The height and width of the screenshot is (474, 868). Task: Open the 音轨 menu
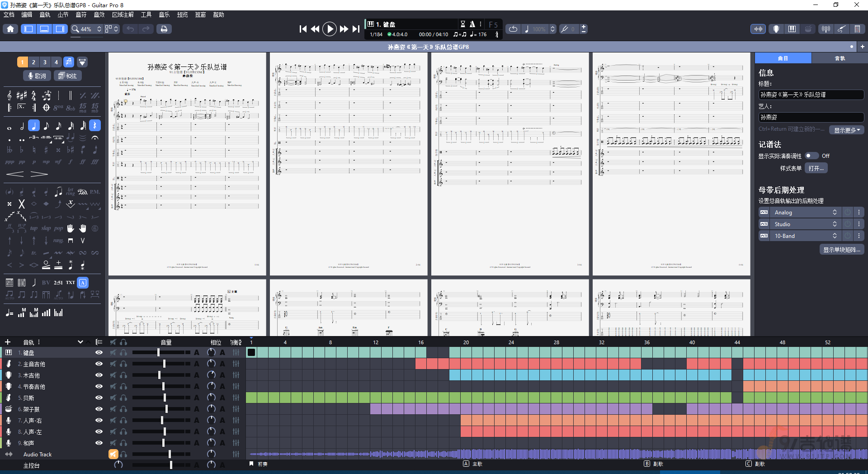tap(45, 14)
